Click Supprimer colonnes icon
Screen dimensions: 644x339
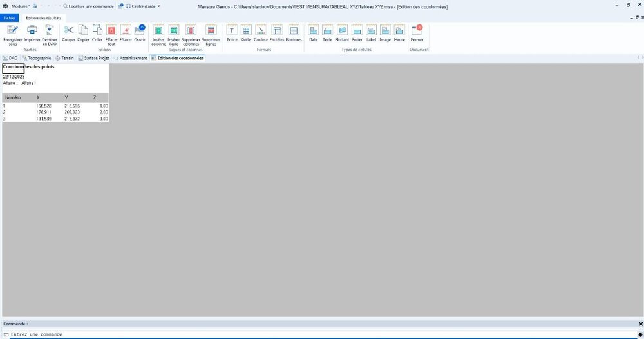click(191, 30)
